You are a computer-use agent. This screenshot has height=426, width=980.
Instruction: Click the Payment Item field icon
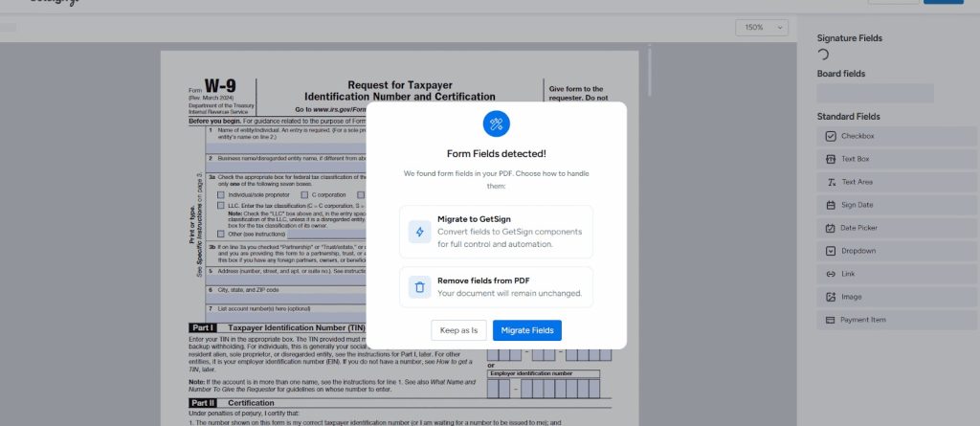(831, 320)
